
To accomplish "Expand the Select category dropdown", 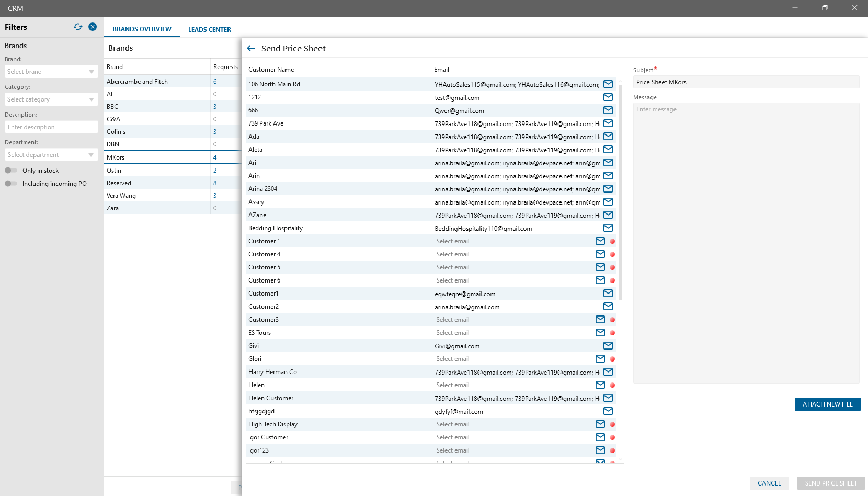I will (x=51, y=99).
